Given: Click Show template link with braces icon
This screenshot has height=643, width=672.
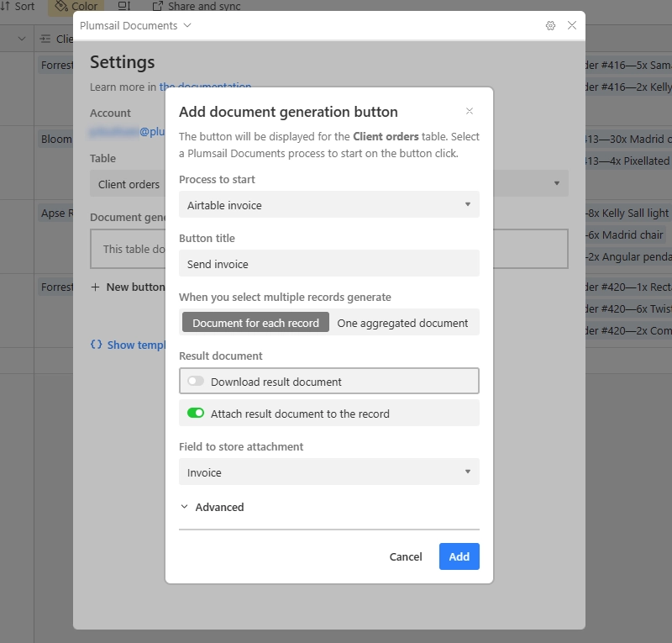Looking at the screenshot, I should tap(128, 345).
